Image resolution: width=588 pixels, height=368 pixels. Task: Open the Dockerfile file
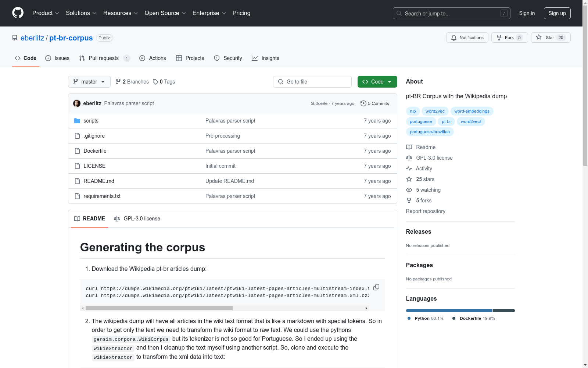coord(95,151)
